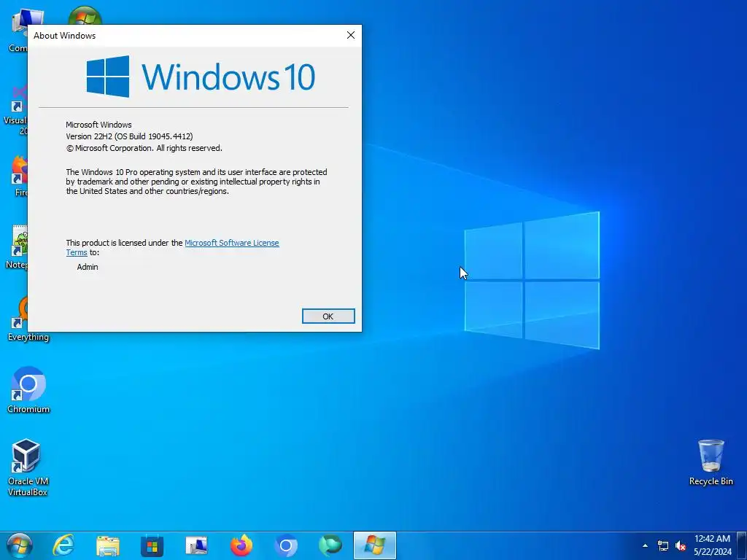Open the network tray icon
This screenshot has height=560, width=747.
click(662, 545)
